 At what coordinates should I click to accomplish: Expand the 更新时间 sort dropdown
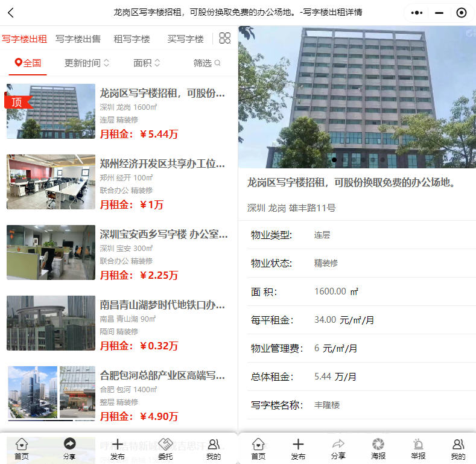pyautogui.click(x=87, y=63)
